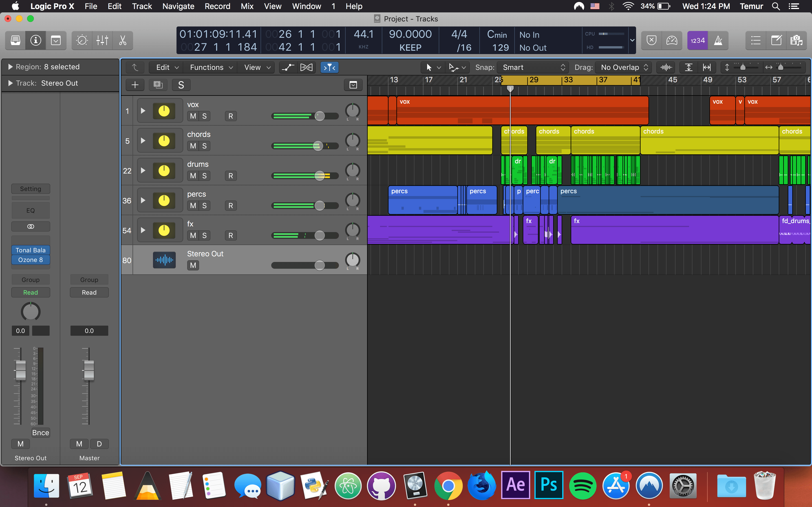Viewport: 812px width, 507px height.
Task: Open the Snap Smart dropdown
Action: (x=533, y=67)
